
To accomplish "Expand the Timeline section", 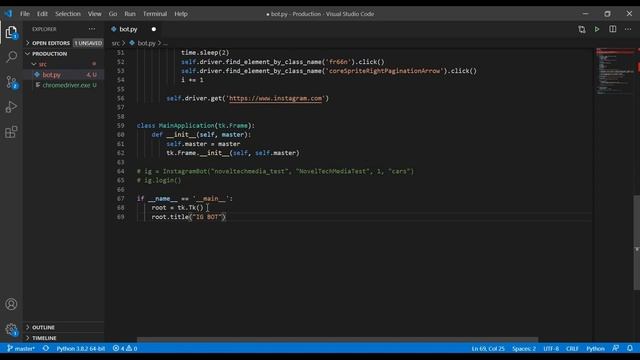I will (44, 338).
